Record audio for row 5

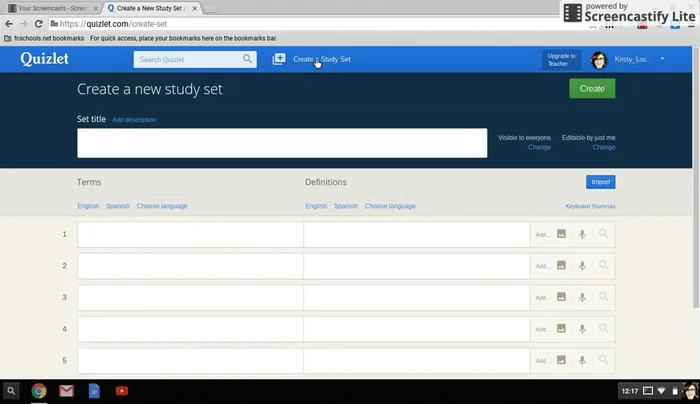coord(582,360)
